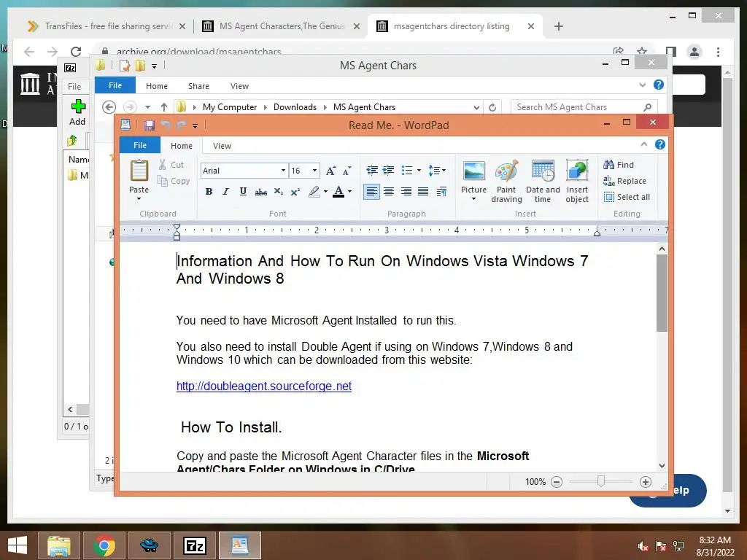Click the Increase indent icon
Screen dimensions: 747x560
388,170
